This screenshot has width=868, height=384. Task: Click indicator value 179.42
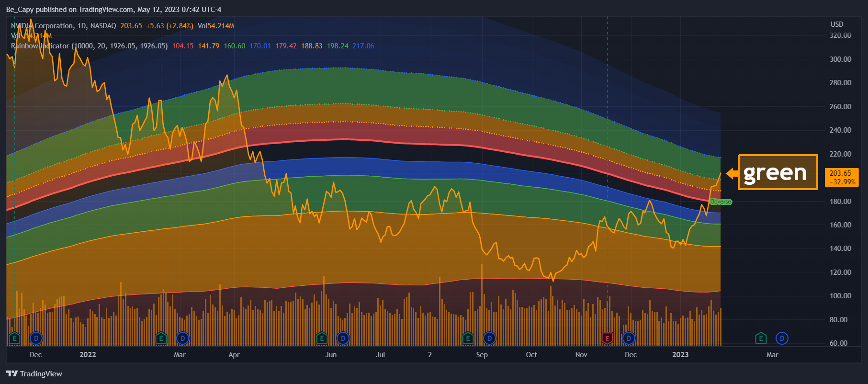[286, 46]
